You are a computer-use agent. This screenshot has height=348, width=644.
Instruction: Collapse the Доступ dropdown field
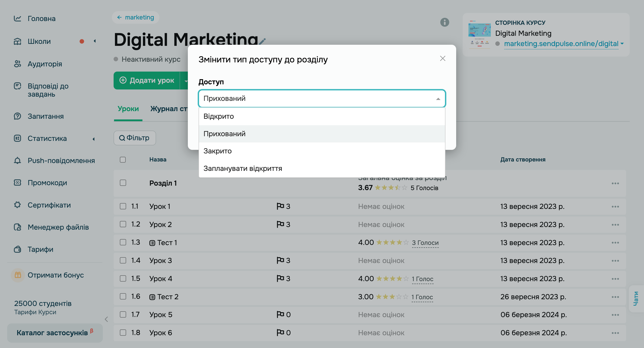(x=438, y=99)
